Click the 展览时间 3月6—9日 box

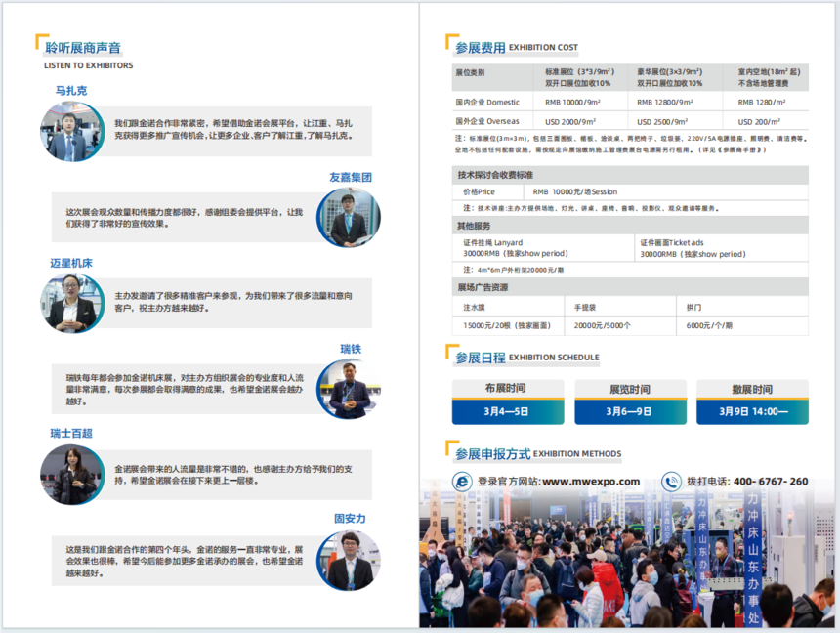click(631, 402)
